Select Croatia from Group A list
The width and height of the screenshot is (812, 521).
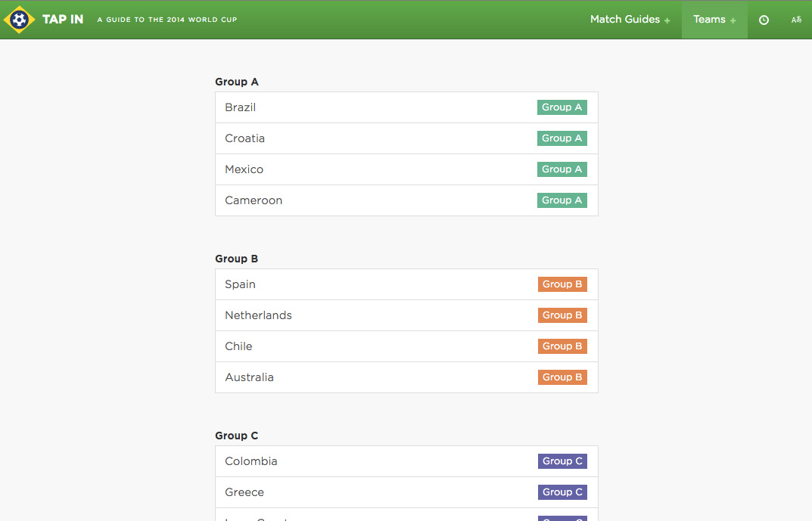(x=245, y=138)
